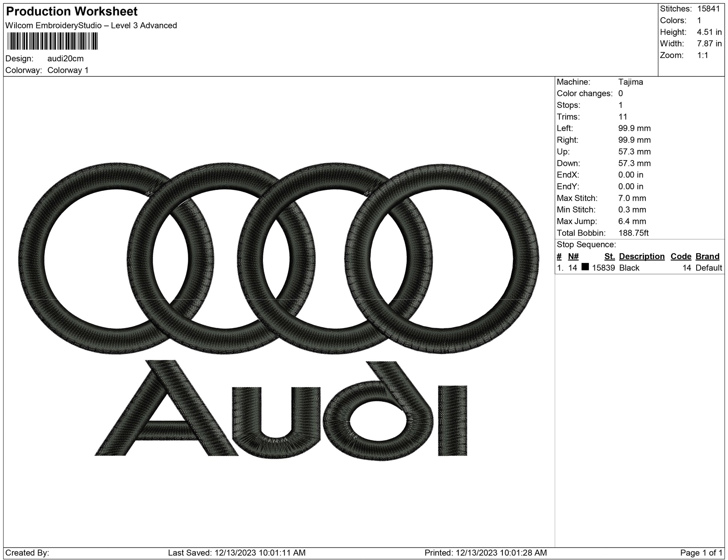This screenshot has height=560, width=728.
Task: Click the first Audi ring on the left
Action: tap(32, 258)
